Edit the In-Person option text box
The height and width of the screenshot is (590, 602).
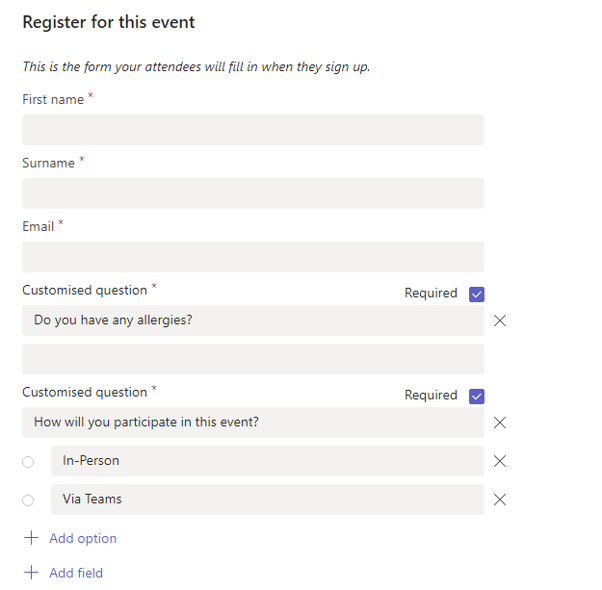tap(267, 461)
